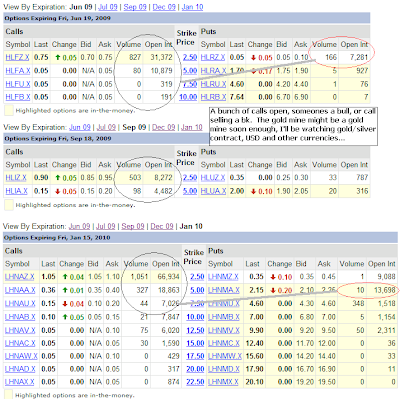Open strike price 10.00 in the LHNAB.X row

[195, 317]
